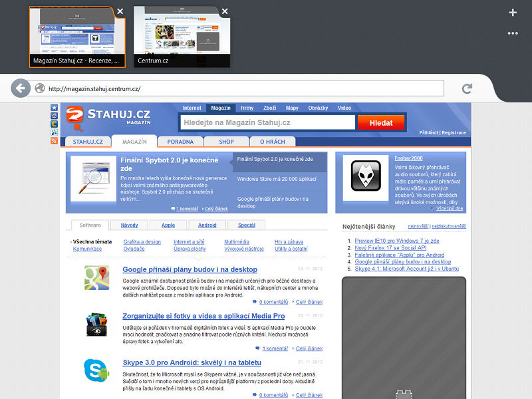This screenshot has width=532, height=399.
Task: Select the Internet search category
Action: [192, 108]
